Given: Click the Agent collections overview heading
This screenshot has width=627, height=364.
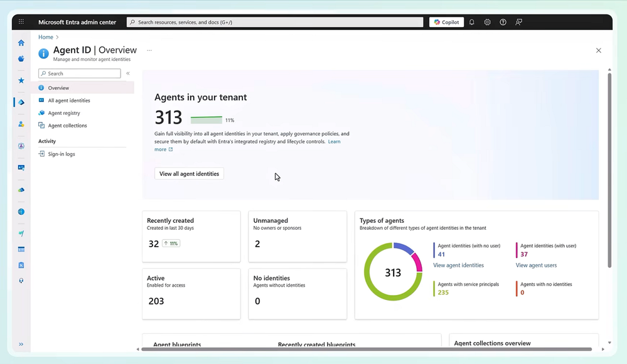Looking at the screenshot, I should pos(492,343).
